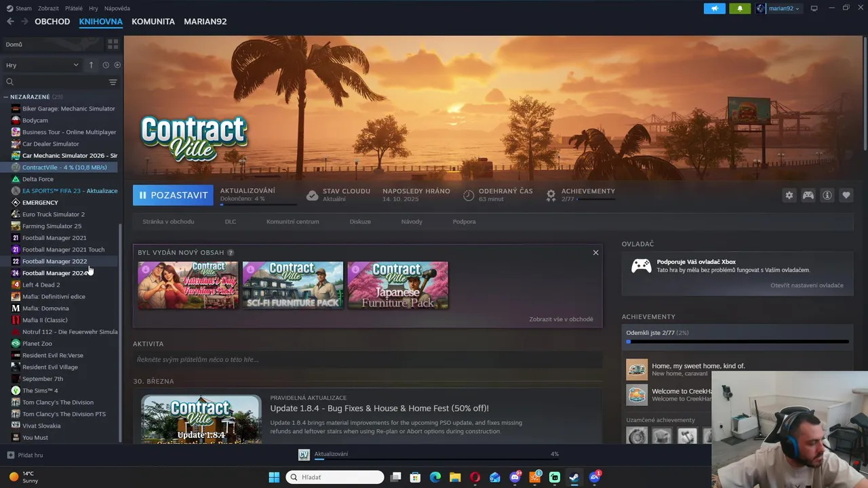Image resolution: width=868 pixels, height=488 pixels.
Task: Open Komunitní centrum tab
Action: (x=292, y=222)
